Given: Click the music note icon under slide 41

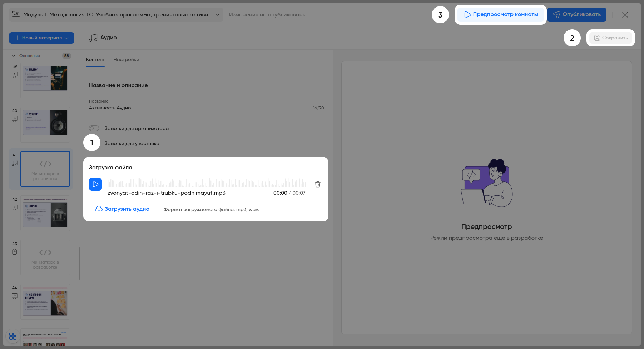Looking at the screenshot, I should [15, 163].
